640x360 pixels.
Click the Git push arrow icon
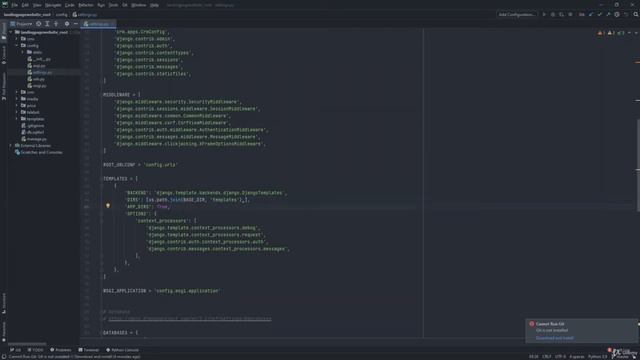click(x=608, y=15)
